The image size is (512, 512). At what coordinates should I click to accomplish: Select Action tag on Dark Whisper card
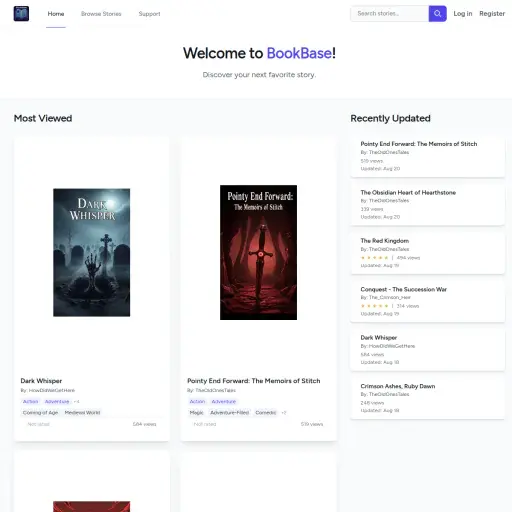pyautogui.click(x=30, y=401)
